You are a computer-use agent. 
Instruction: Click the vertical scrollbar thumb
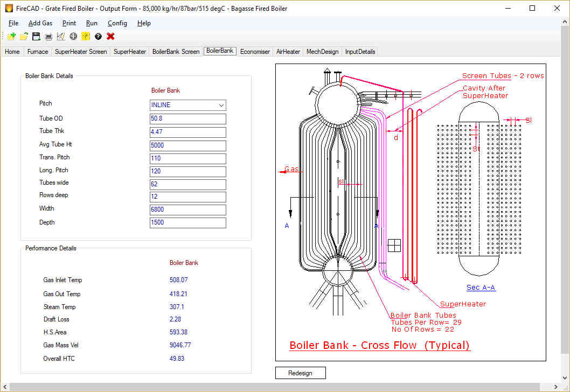[x=565, y=190]
